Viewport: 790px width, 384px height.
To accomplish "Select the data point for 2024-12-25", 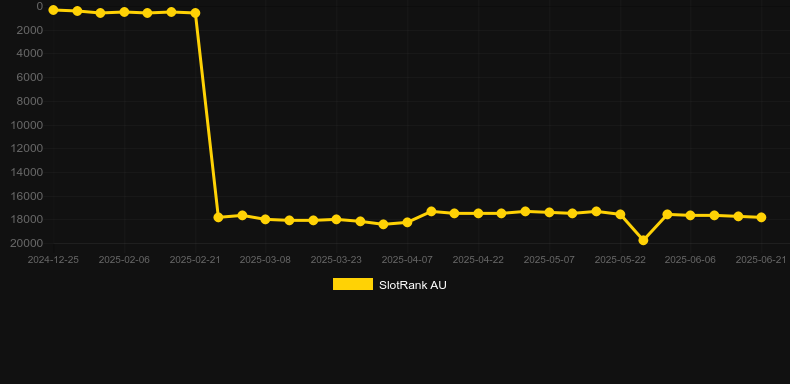I will pyautogui.click(x=53, y=10).
